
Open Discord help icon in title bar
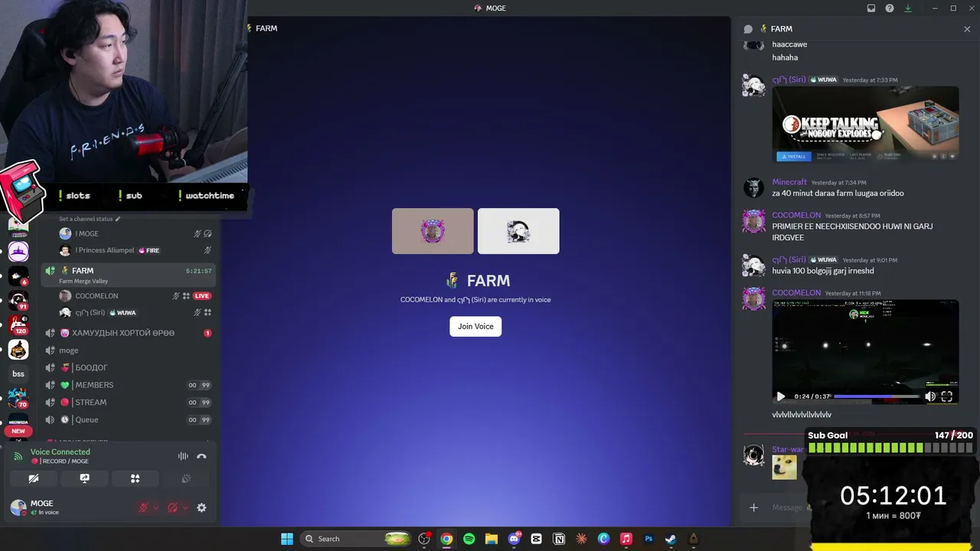(890, 8)
